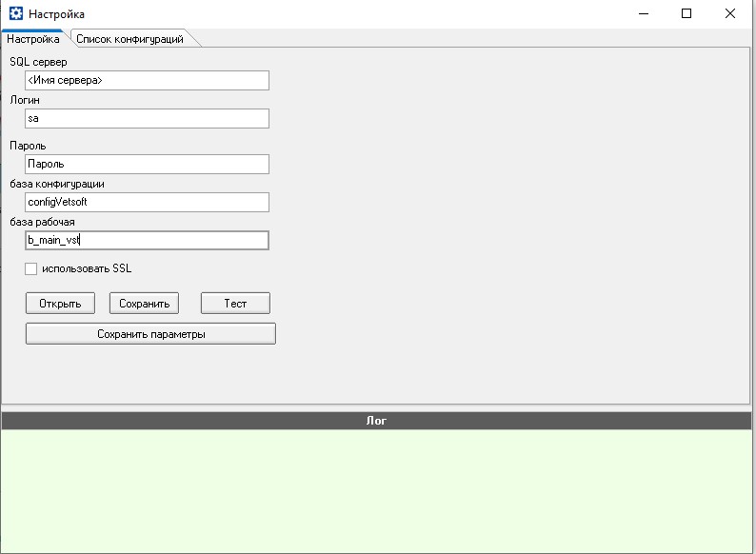The width and height of the screenshot is (756, 554).
Task: Focus the база рабочая field with b_main_vst
Action: [x=147, y=241]
